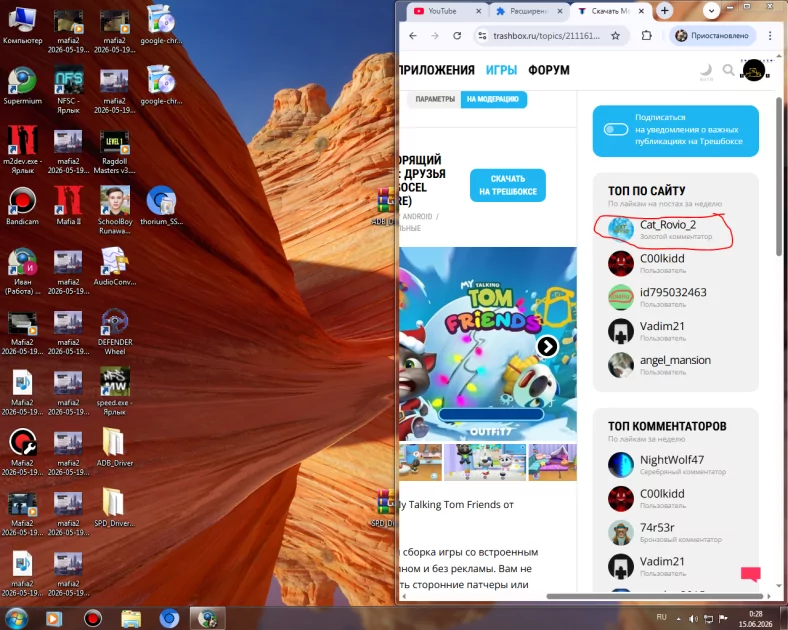Launch Bandicam from the desktop

click(22, 206)
